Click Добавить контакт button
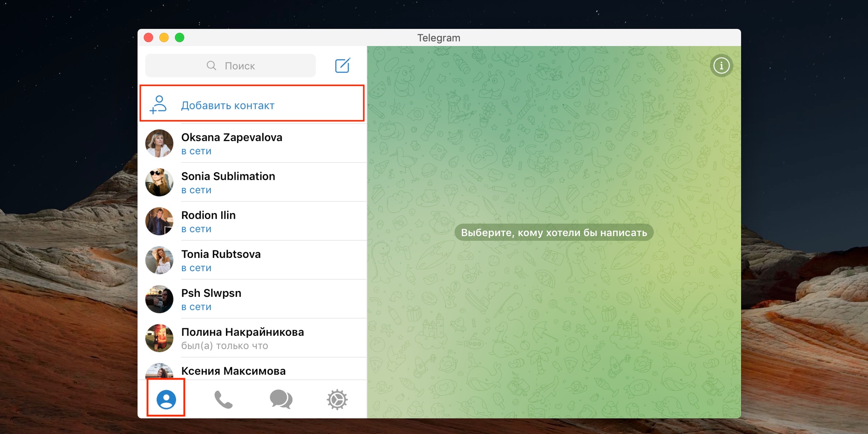This screenshot has height=434, width=868. (x=252, y=103)
